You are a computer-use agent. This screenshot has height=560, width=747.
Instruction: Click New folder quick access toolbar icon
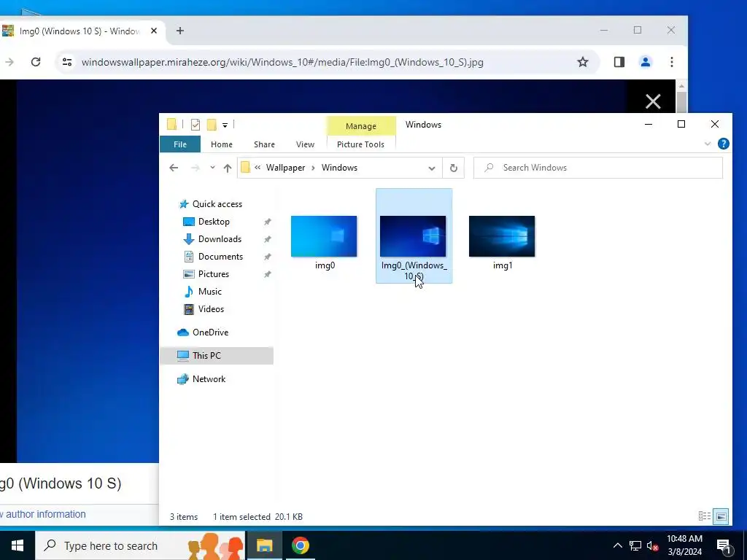click(x=212, y=125)
